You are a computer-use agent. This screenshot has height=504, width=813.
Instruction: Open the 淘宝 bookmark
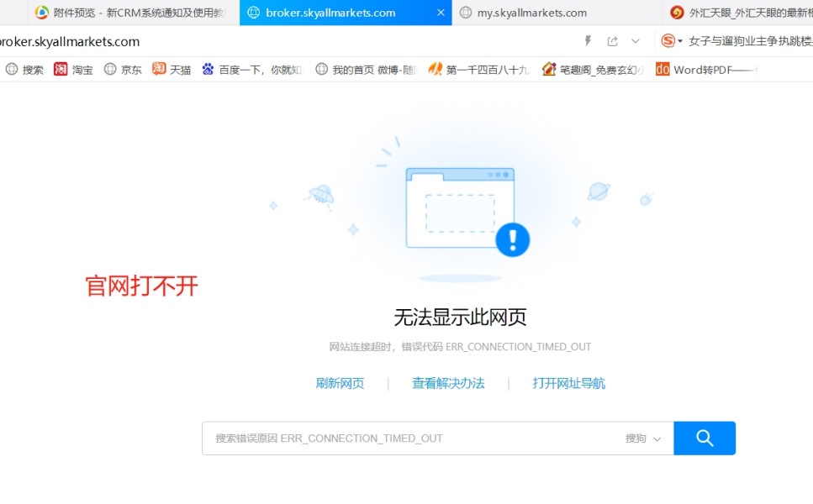73,70
